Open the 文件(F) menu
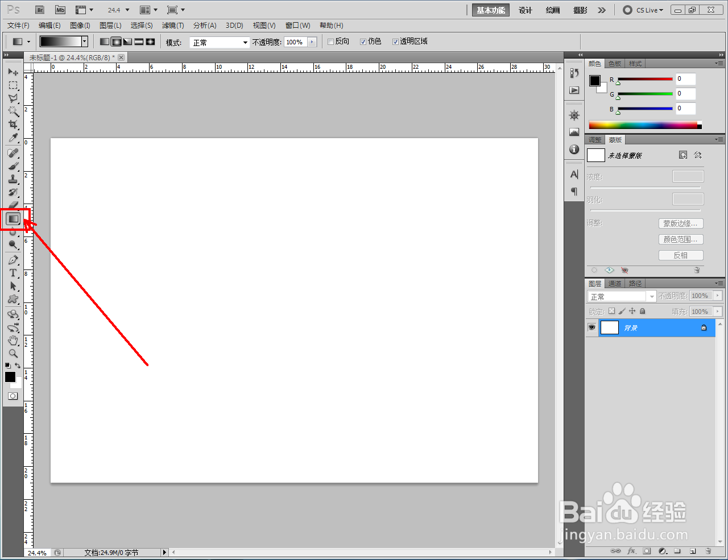Image resolution: width=728 pixels, height=560 pixels. pyautogui.click(x=18, y=26)
